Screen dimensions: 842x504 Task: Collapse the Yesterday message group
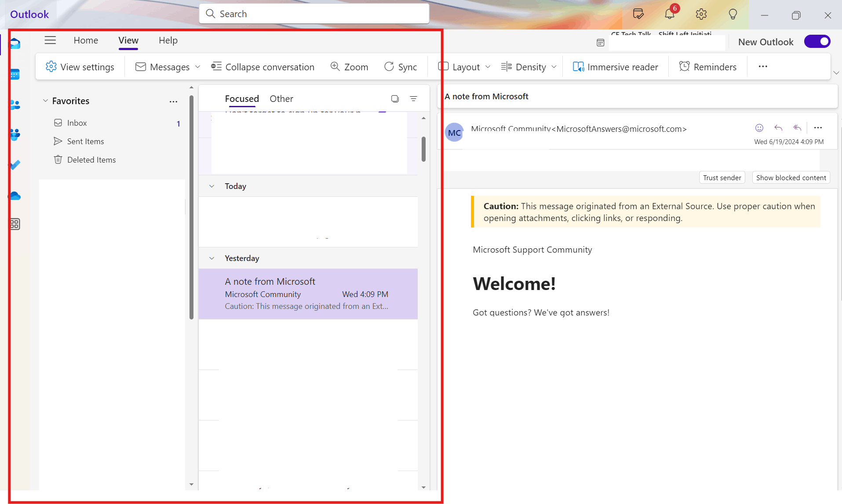[211, 258]
